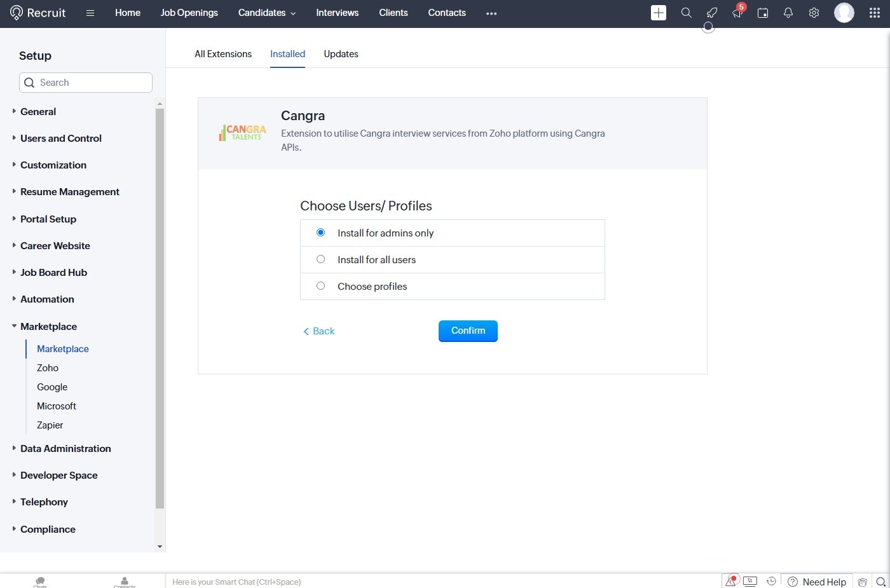The width and height of the screenshot is (890, 588).
Task: Toggle the hamburger menu icon
Action: click(90, 13)
